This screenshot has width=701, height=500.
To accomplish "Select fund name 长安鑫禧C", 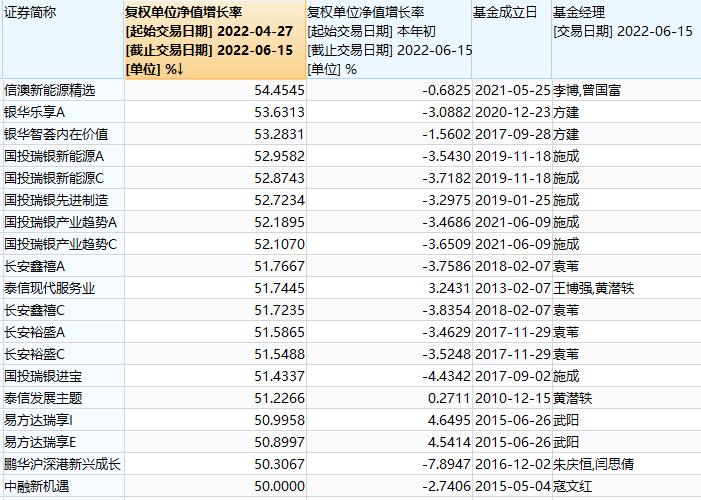I will tap(34, 310).
